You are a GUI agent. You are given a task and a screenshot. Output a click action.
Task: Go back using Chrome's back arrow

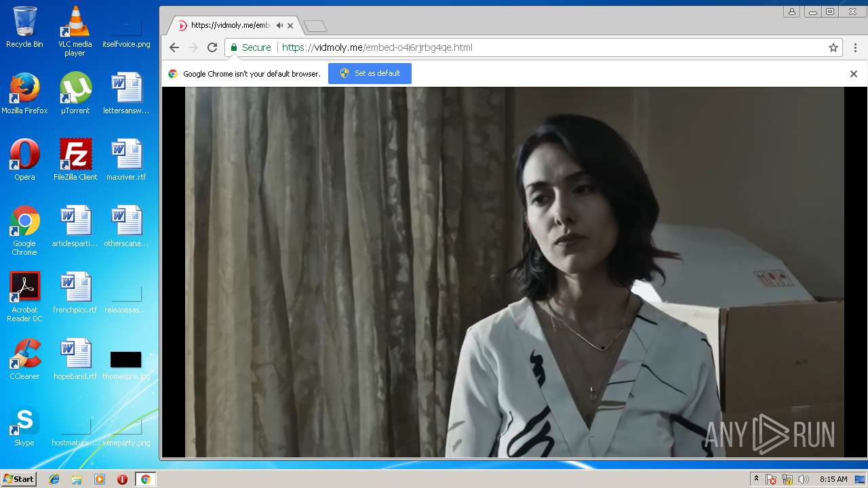point(174,47)
